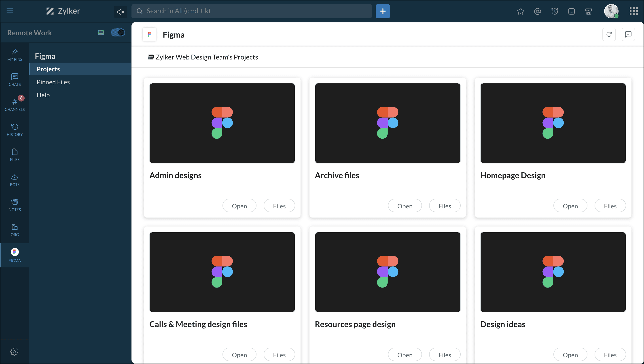Viewport: 644px width, 364px height.
Task: Click the blue plus create button
Action: [x=383, y=11]
